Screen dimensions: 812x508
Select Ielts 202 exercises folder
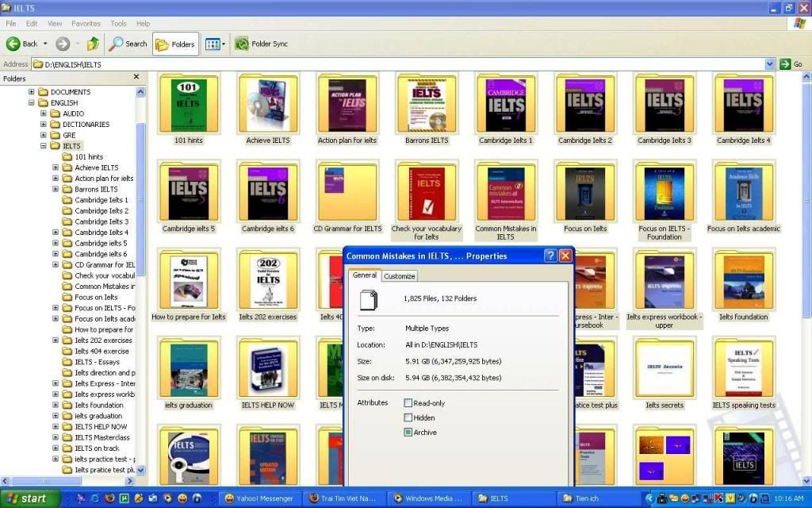tap(268, 286)
